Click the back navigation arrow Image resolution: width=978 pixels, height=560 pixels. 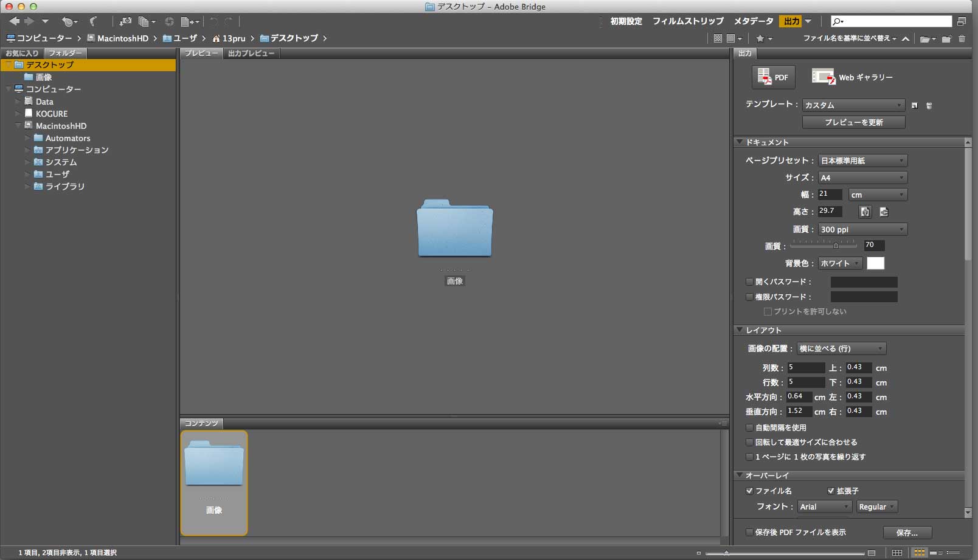click(x=13, y=21)
